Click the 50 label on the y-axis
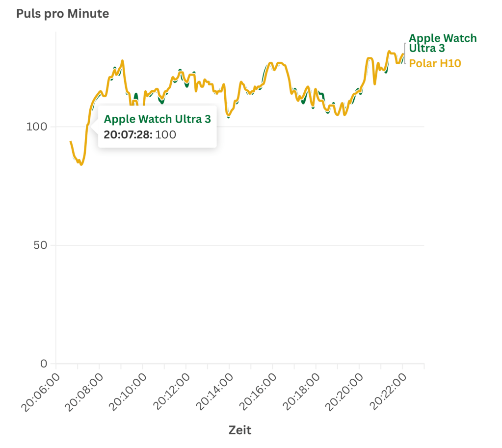The height and width of the screenshot is (448, 502). (40, 245)
